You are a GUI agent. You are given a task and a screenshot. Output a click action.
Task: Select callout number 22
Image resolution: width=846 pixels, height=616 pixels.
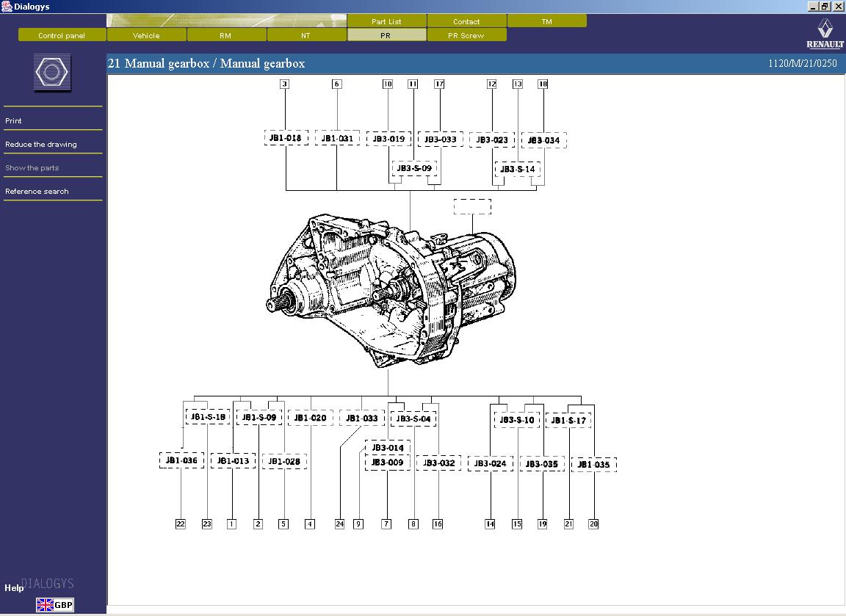181,523
